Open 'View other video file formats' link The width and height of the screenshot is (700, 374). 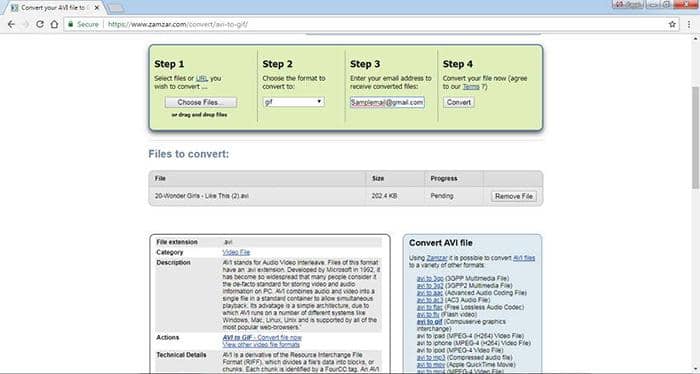(x=261, y=345)
